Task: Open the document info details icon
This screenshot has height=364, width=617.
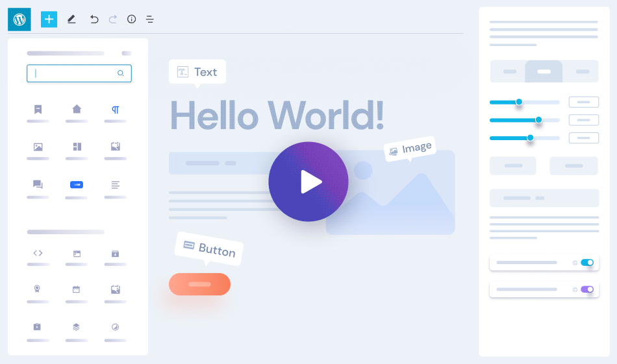Action: (x=131, y=19)
